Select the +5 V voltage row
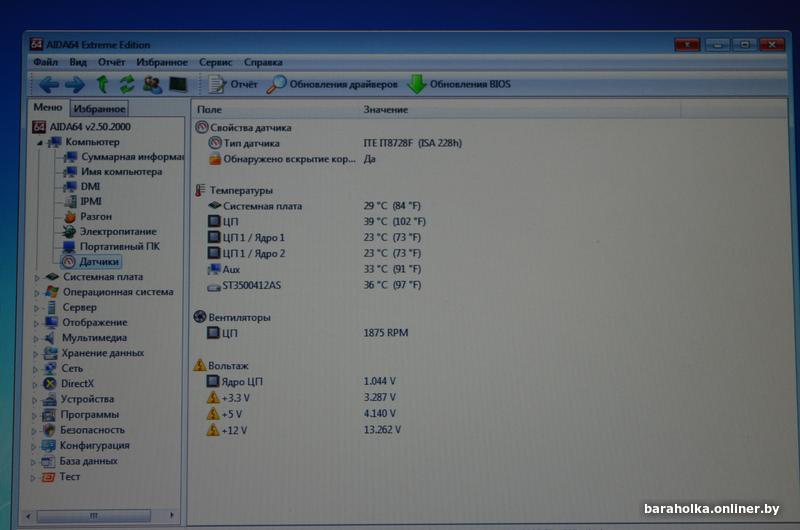The image size is (800, 530). click(301, 414)
